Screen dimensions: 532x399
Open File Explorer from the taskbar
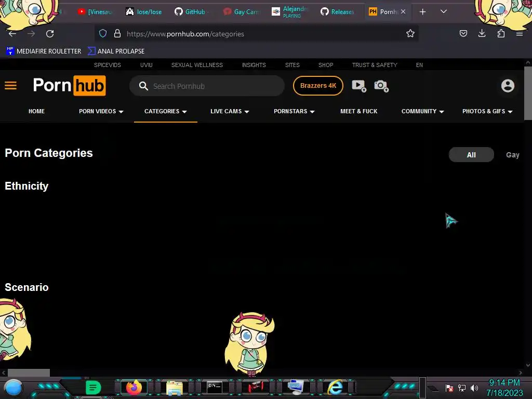175,388
